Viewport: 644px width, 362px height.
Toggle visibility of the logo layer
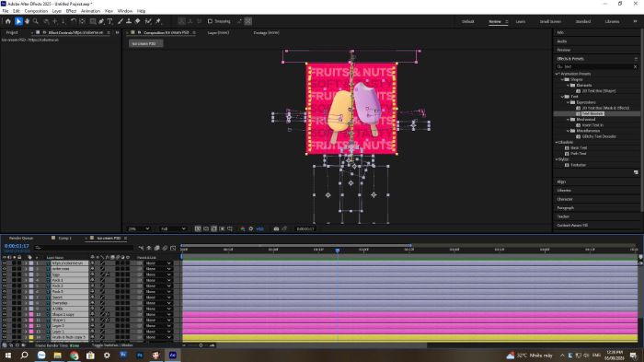click(x=4, y=274)
